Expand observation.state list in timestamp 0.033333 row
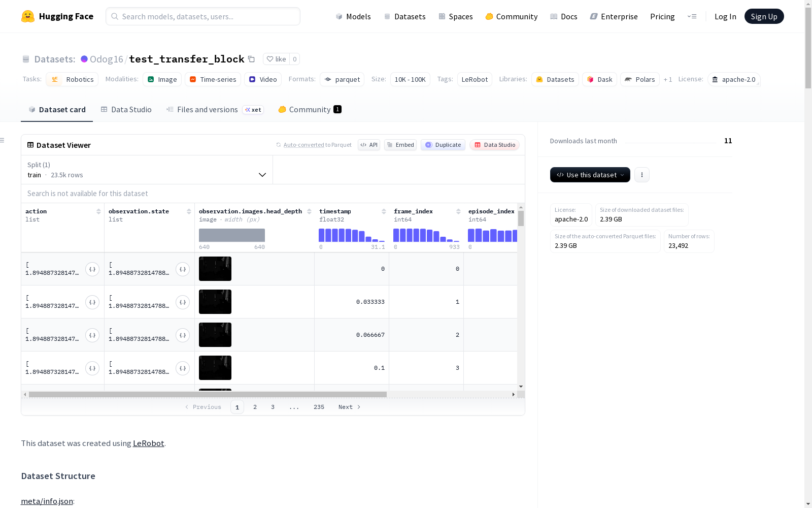The image size is (812, 508). (183, 302)
